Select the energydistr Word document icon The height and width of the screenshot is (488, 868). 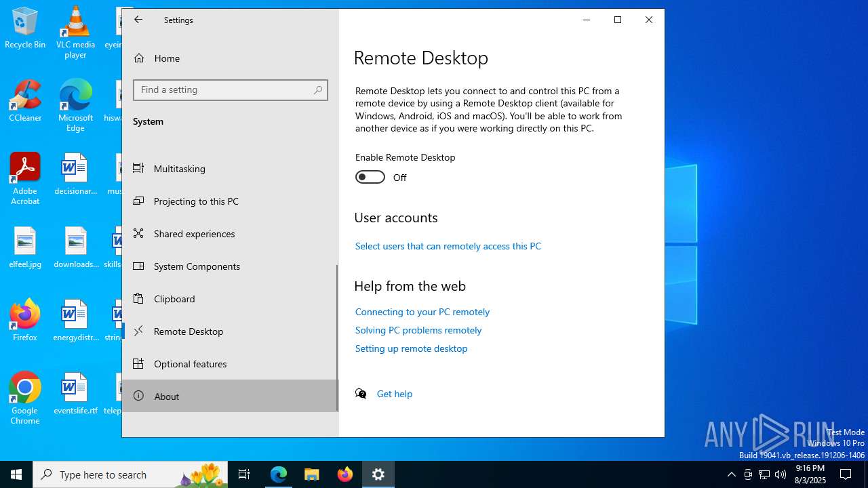tap(75, 321)
